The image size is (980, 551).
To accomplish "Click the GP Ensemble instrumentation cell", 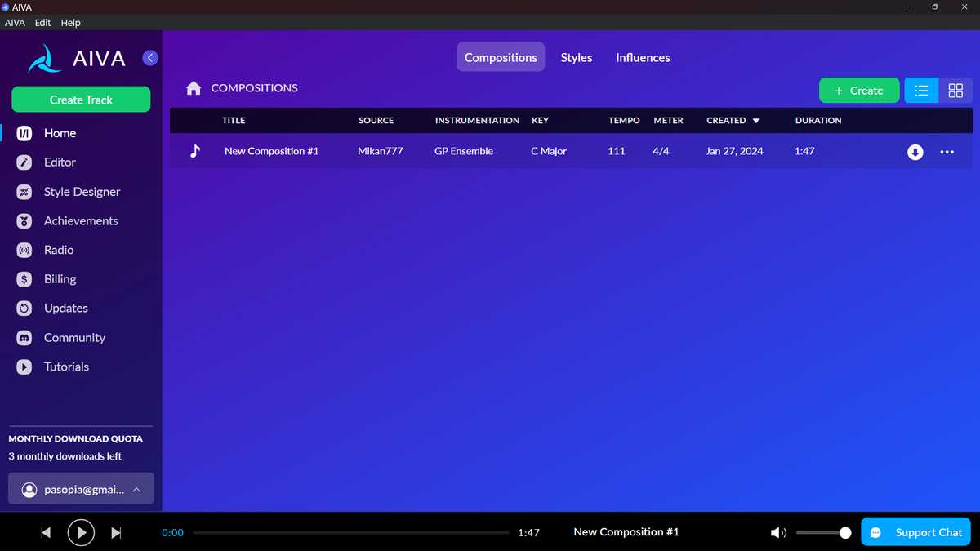I will point(464,151).
